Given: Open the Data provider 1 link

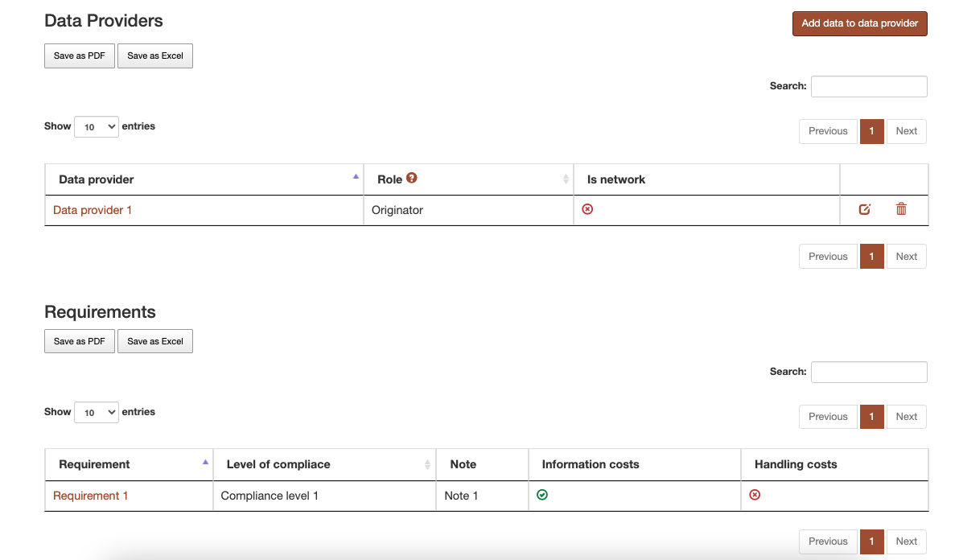Looking at the screenshot, I should [93, 210].
